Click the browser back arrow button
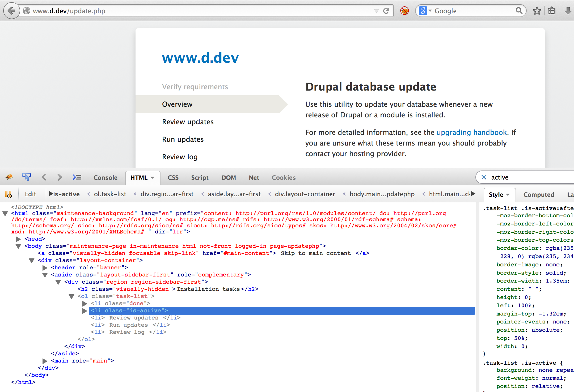The image size is (574, 392). pyautogui.click(x=11, y=11)
